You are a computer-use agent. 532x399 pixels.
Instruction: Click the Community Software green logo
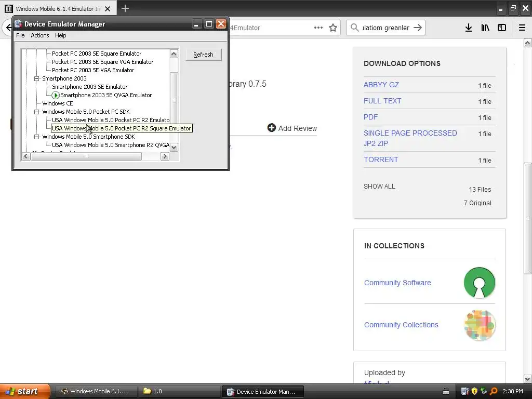[x=479, y=283]
